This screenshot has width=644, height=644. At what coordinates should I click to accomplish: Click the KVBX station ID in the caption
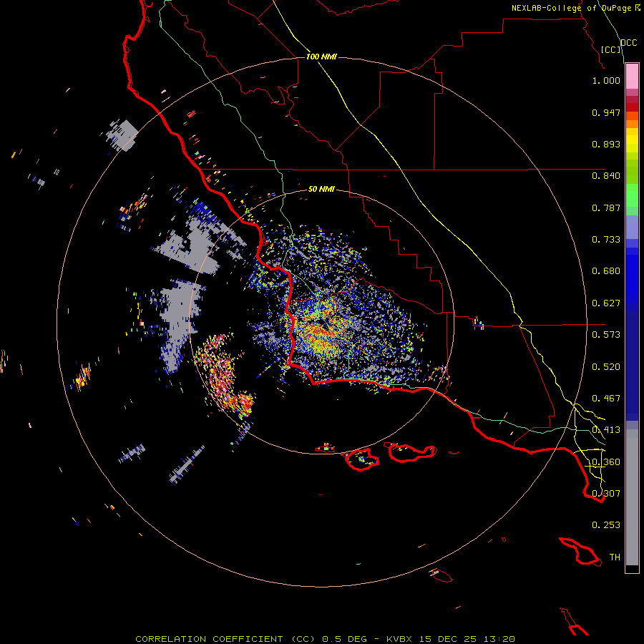pos(399,639)
